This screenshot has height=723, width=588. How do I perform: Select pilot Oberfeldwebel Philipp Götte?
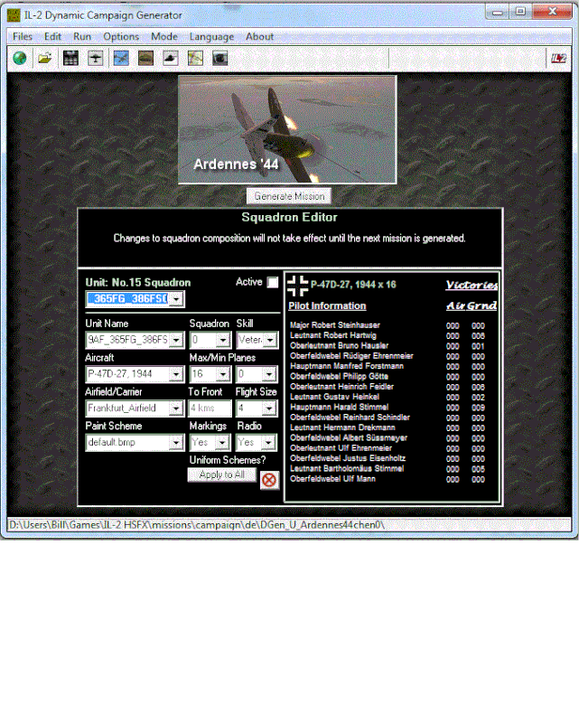point(339,376)
